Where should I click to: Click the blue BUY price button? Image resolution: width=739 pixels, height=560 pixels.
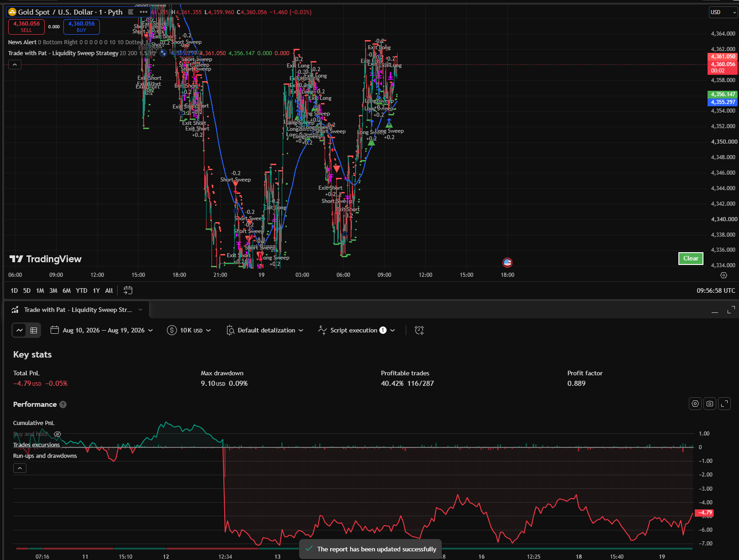click(x=82, y=26)
